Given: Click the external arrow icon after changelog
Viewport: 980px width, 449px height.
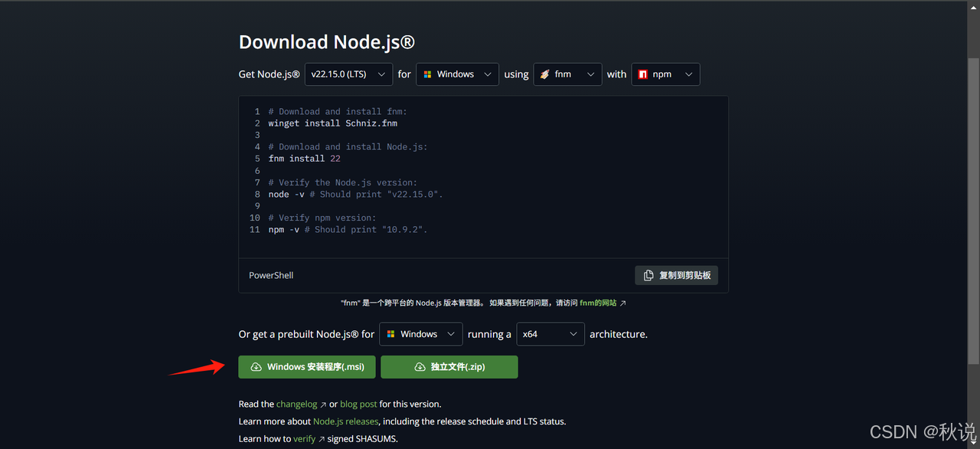Looking at the screenshot, I should coord(323,405).
